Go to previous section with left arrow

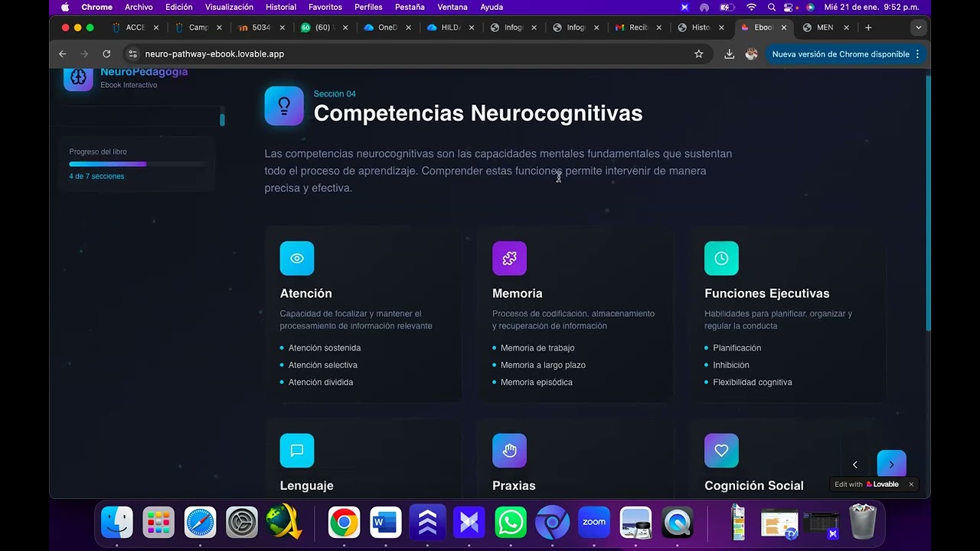(855, 465)
